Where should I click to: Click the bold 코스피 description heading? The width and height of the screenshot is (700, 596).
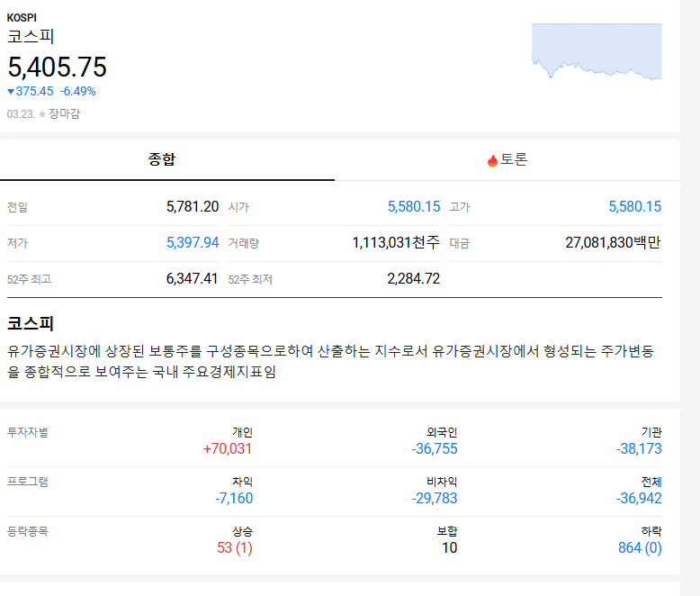click(x=31, y=323)
